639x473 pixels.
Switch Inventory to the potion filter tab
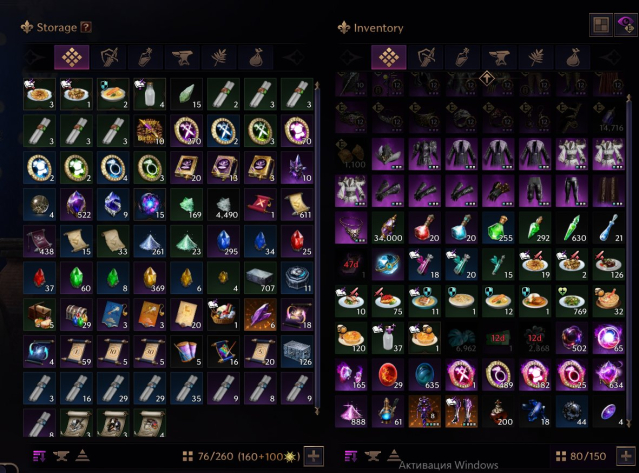(462, 57)
